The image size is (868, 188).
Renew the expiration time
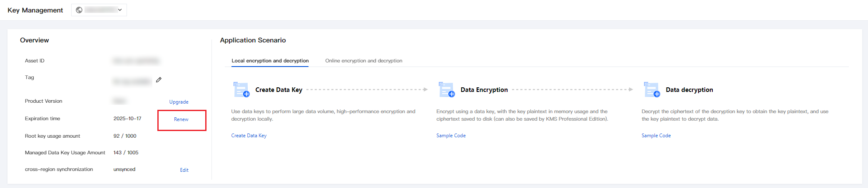tap(181, 119)
